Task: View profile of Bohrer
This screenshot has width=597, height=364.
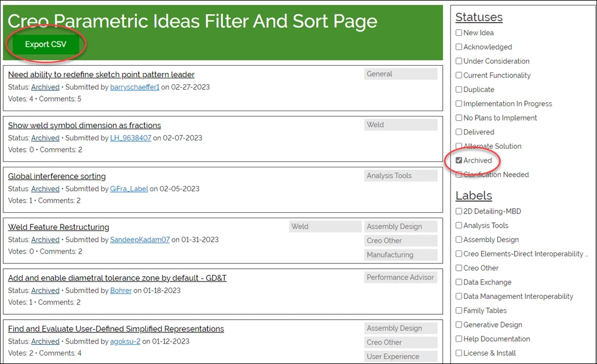Action: click(x=121, y=290)
